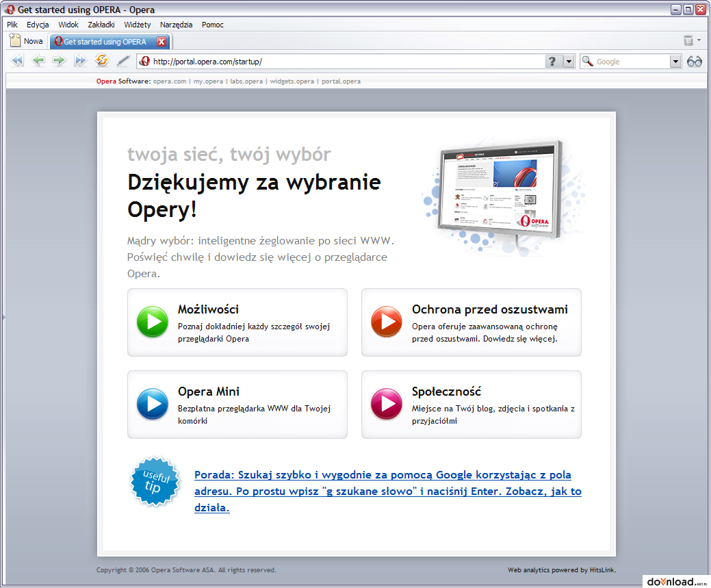711x588 pixels.
Task: Click the Możliwości heading
Action: 208,309
